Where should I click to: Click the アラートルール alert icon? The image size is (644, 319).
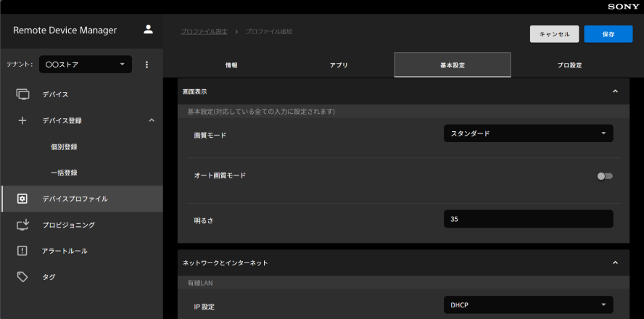[22, 251]
